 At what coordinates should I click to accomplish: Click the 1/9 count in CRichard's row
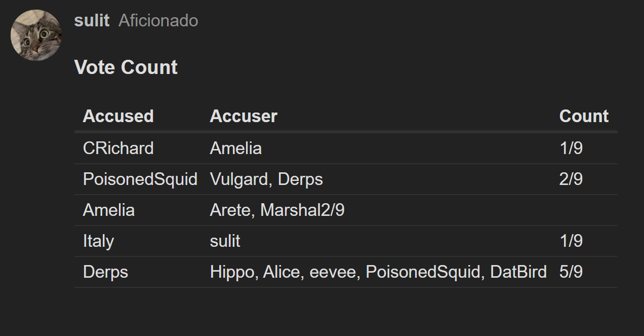(x=571, y=148)
